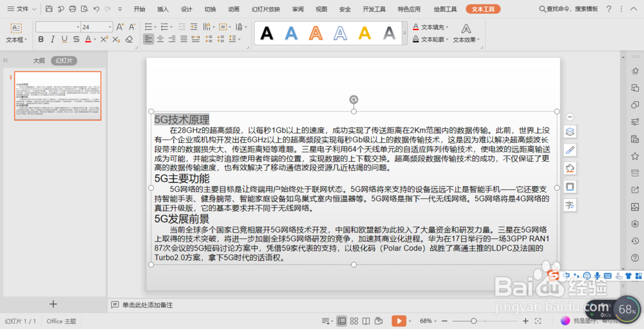Increase paragraph indent
644x329 pixels.
(194, 27)
